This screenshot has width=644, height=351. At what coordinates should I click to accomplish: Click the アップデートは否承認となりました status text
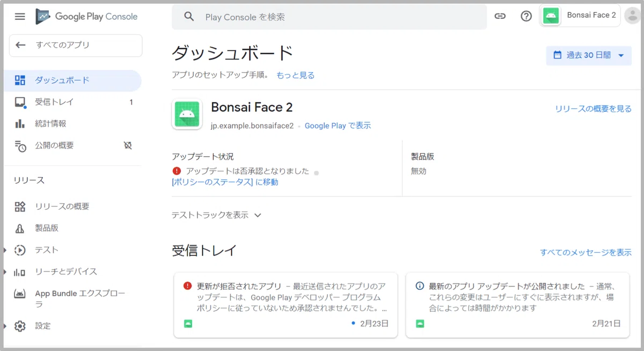247,171
